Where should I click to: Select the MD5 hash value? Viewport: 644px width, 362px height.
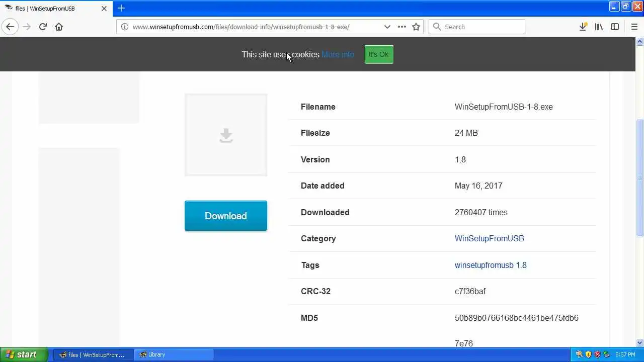pos(516,330)
